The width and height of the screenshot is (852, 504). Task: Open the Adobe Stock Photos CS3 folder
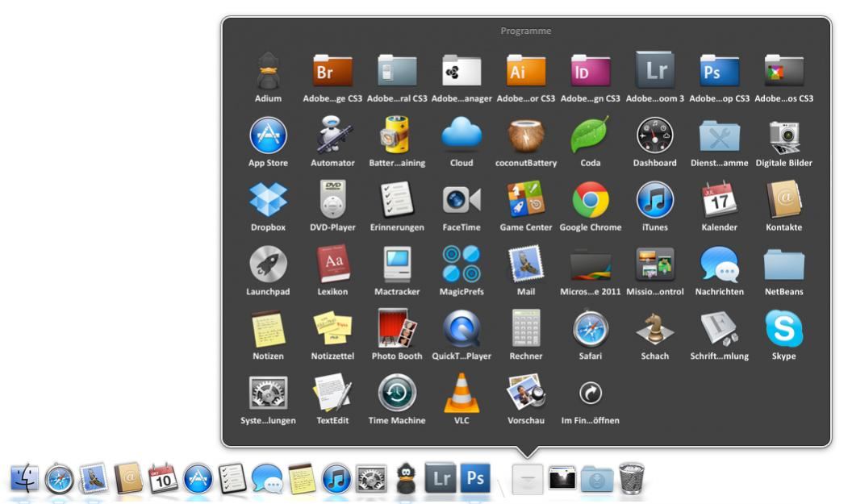click(x=784, y=71)
